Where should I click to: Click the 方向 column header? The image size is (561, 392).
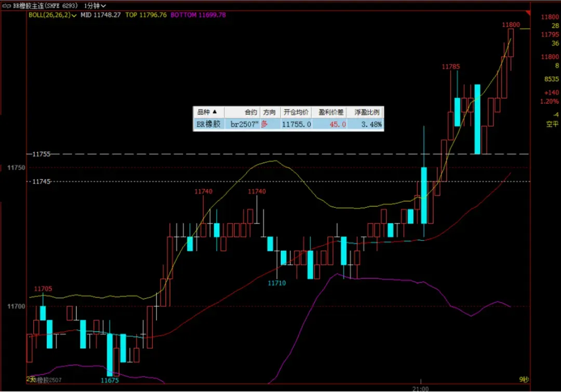pyautogui.click(x=270, y=112)
